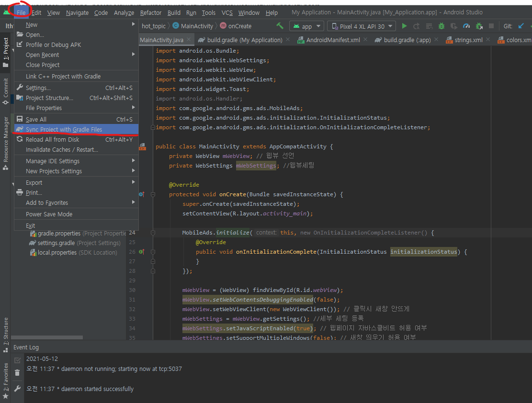Image resolution: width=532 pixels, height=403 pixels.
Task: Click the Stop square icon
Action: [x=491, y=26]
